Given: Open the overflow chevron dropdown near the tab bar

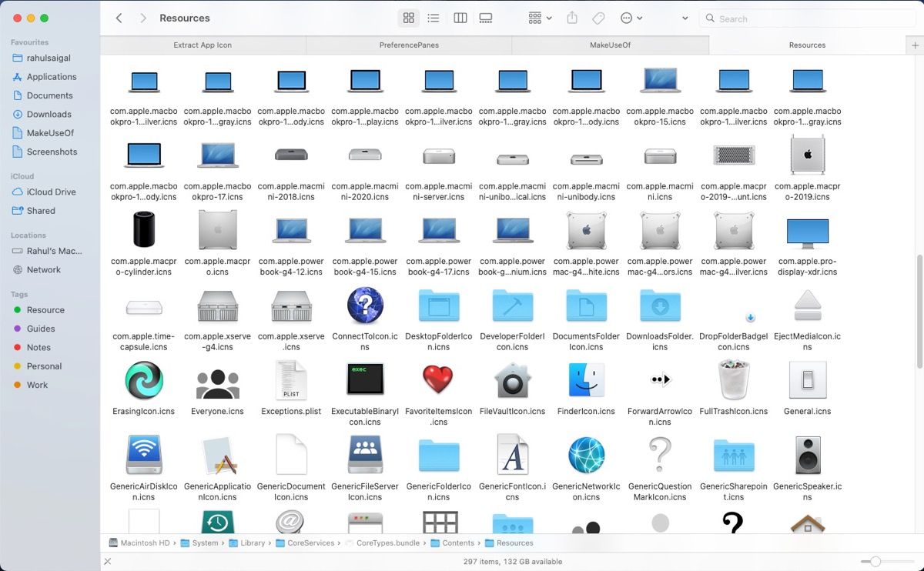Looking at the screenshot, I should coord(685,18).
